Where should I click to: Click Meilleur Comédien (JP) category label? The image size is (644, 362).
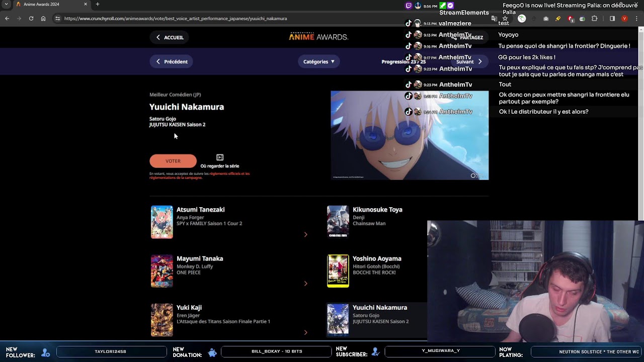[x=175, y=95]
